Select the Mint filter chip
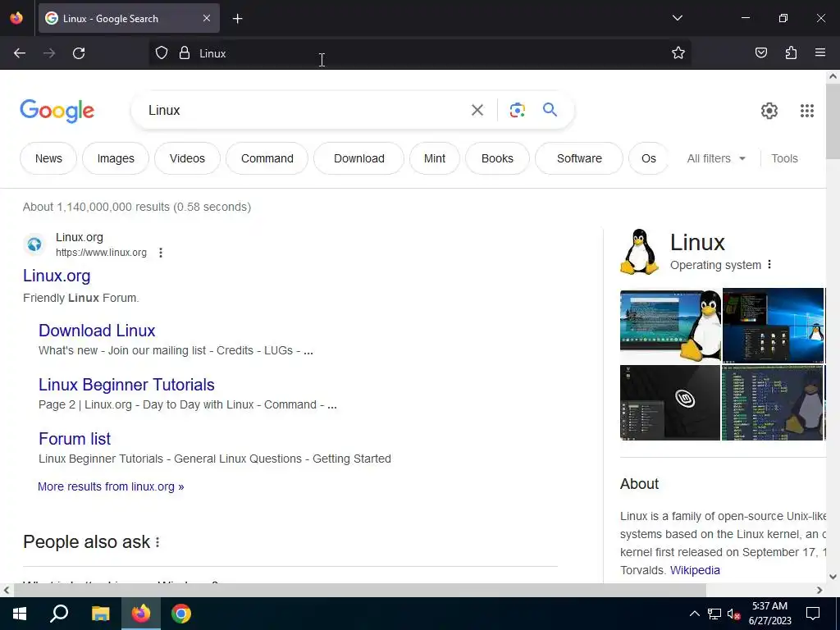Viewport: 840px width, 630px height. coord(435,158)
